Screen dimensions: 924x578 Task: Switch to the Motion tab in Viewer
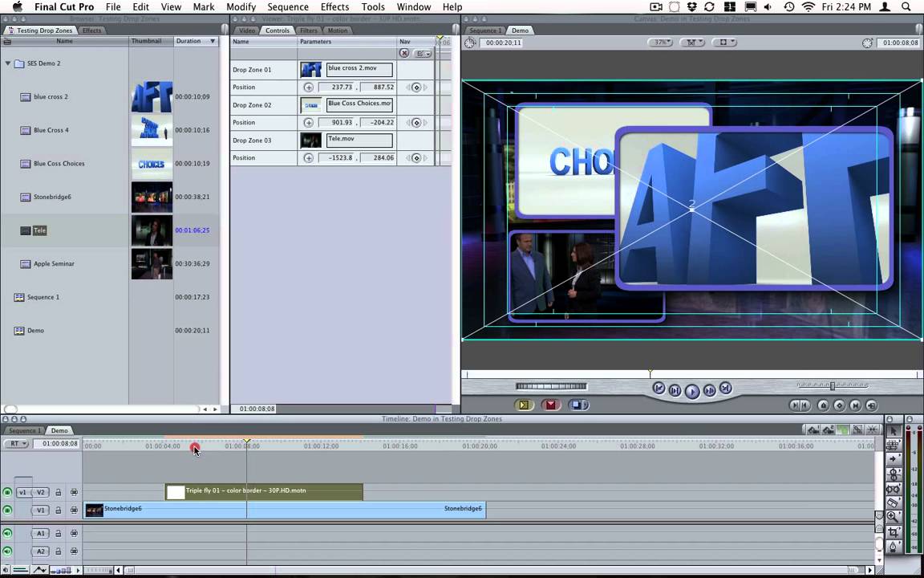(338, 31)
